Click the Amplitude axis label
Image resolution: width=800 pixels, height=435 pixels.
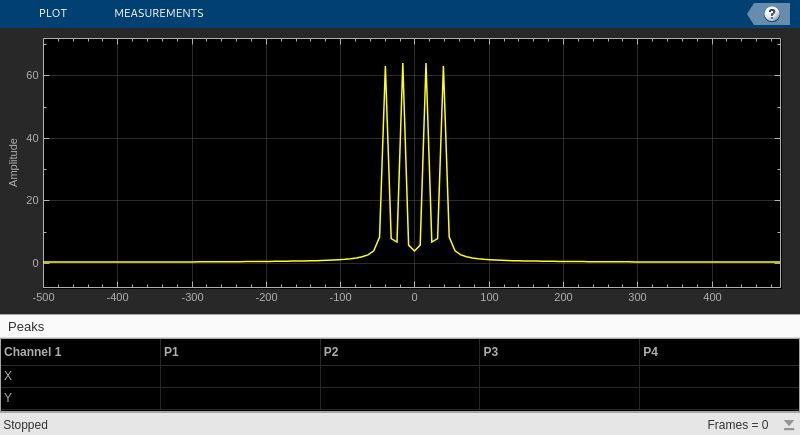point(13,163)
